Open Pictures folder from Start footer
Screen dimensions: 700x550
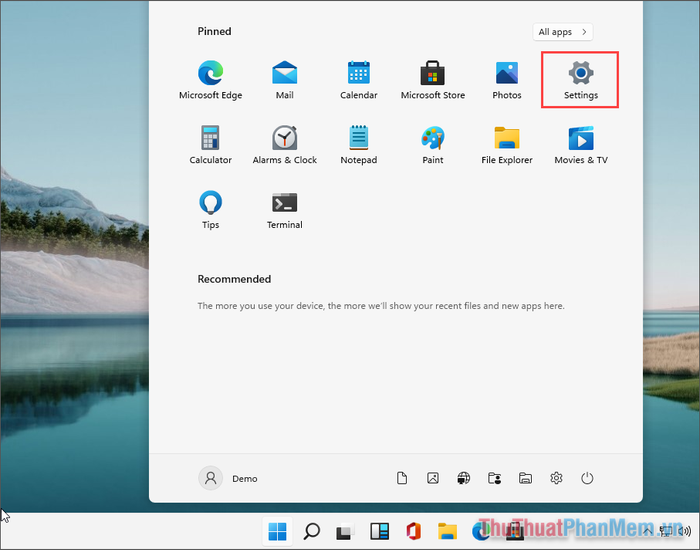[433, 478]
